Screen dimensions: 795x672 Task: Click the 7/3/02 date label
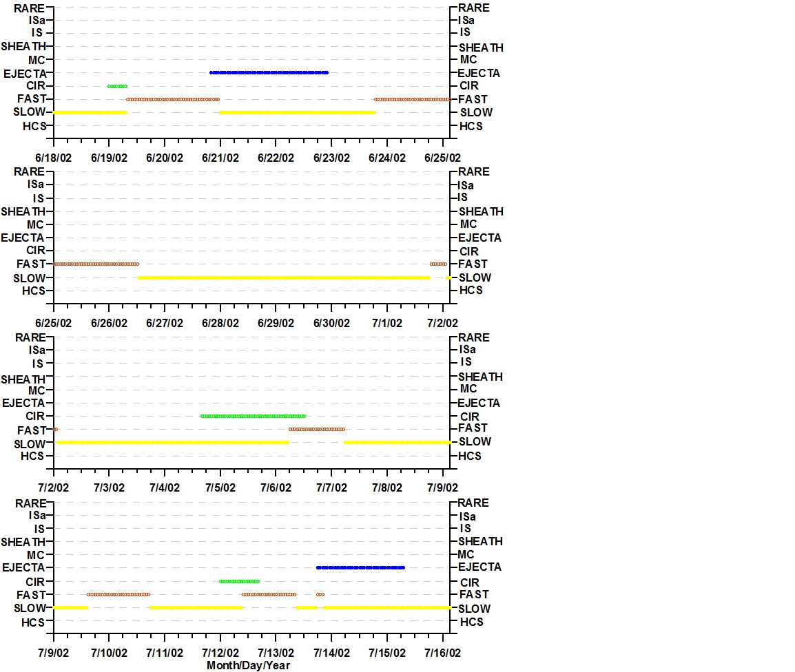click(x=109, y=487)
